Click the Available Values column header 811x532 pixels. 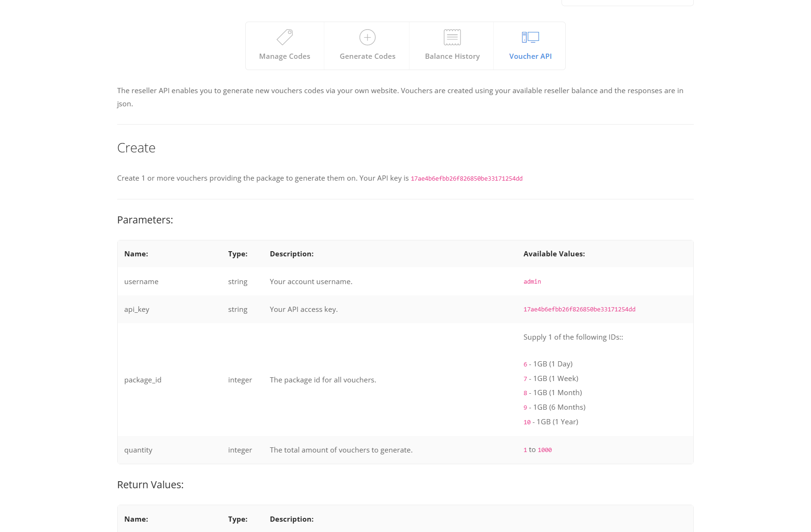pos(554,254)
